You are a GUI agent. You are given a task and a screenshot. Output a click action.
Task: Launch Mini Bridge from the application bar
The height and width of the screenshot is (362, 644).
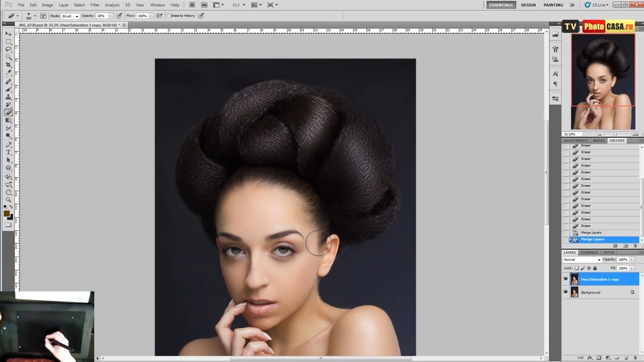(x=204, y=5)
